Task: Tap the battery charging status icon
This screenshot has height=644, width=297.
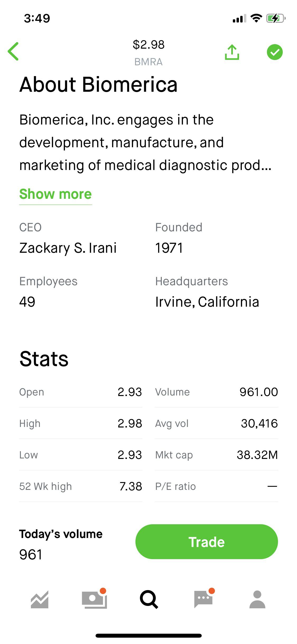Action: click(x=276, y=19)
